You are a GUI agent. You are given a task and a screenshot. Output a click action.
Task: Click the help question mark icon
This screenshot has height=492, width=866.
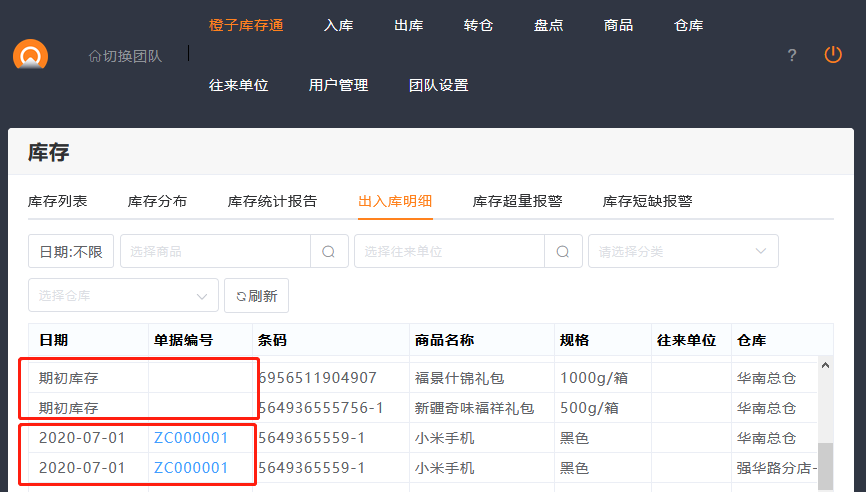click(x=792, y=56)
